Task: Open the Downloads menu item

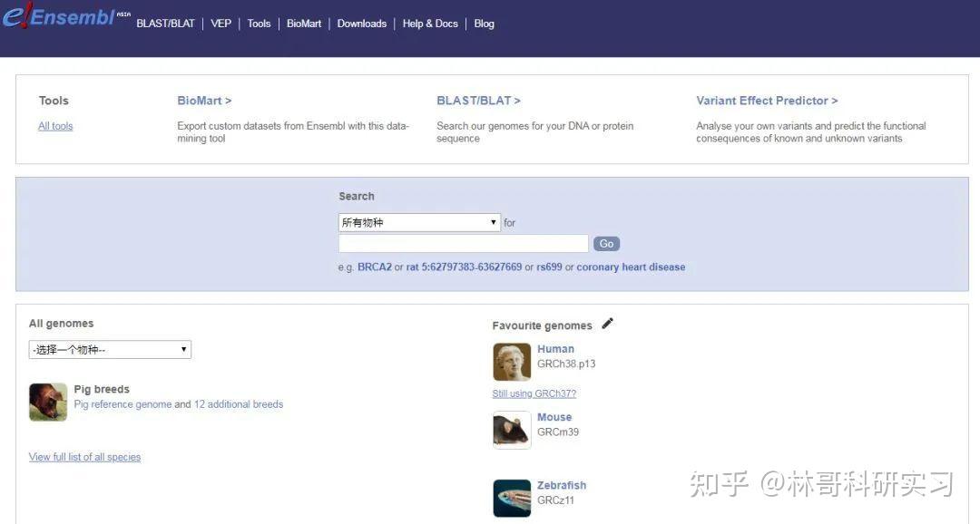Action: (361, 23)
